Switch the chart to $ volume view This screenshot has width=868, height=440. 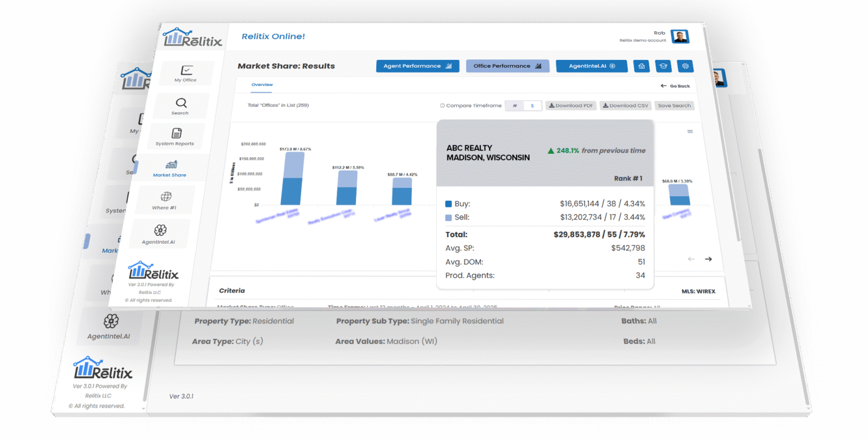(532, 106)
